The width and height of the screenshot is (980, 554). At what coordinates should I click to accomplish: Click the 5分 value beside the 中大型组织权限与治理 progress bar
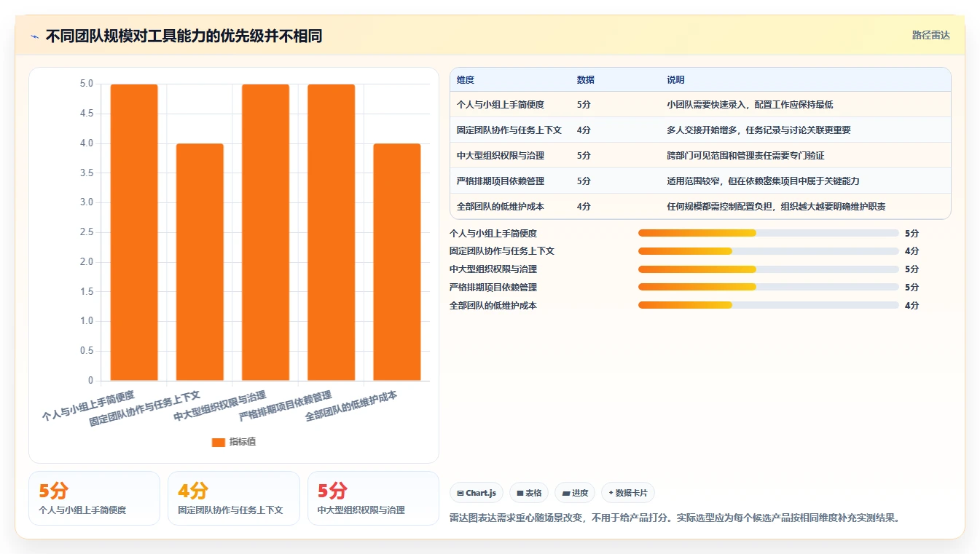tap(912, 269)
